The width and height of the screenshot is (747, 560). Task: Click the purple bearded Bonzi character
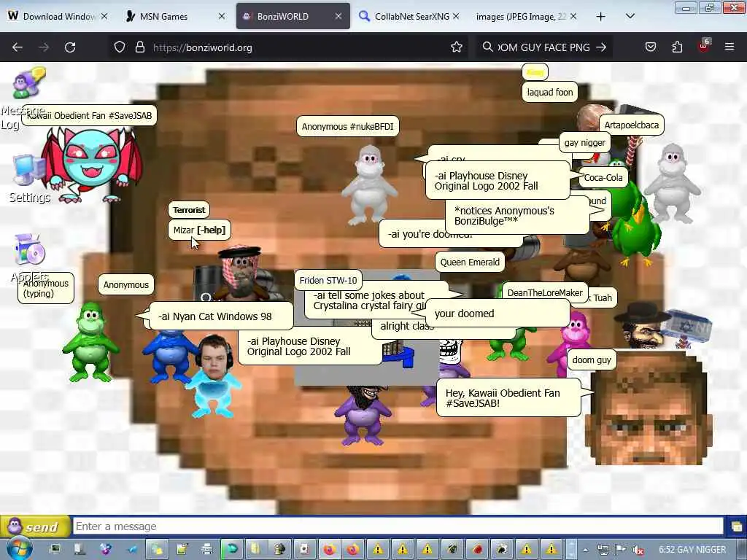364,415
